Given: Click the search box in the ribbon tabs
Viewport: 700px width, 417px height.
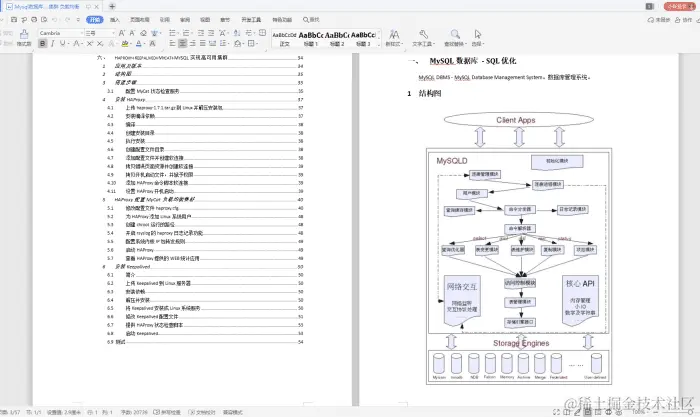Looking at the screenshot, I should tap(311, 20).
